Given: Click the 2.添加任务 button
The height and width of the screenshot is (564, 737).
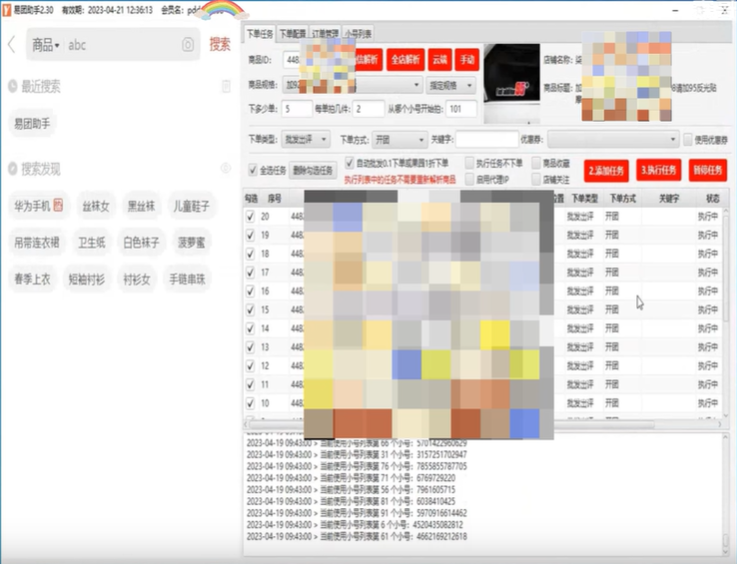Looking at the screenshot, I should [x=606, y=170].
